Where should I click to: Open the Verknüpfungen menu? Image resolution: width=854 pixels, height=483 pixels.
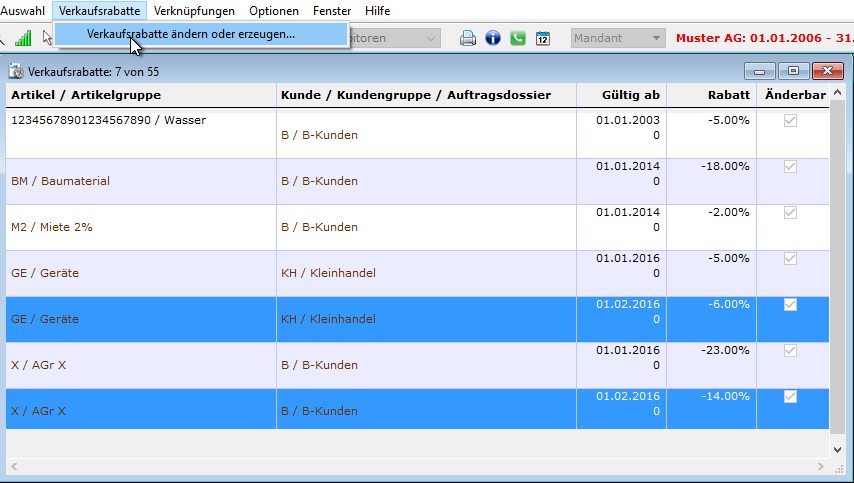point(194,11)
